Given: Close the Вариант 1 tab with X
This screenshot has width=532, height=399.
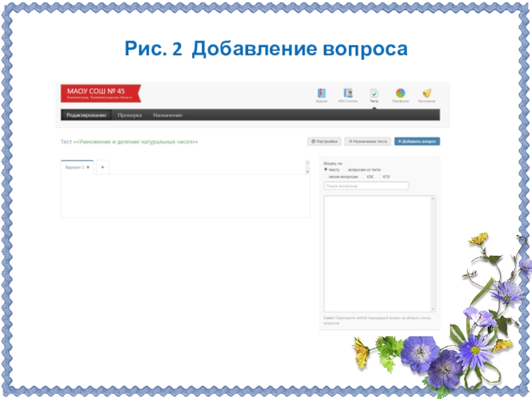Looking at the screenshot, I should pos(88,168).
